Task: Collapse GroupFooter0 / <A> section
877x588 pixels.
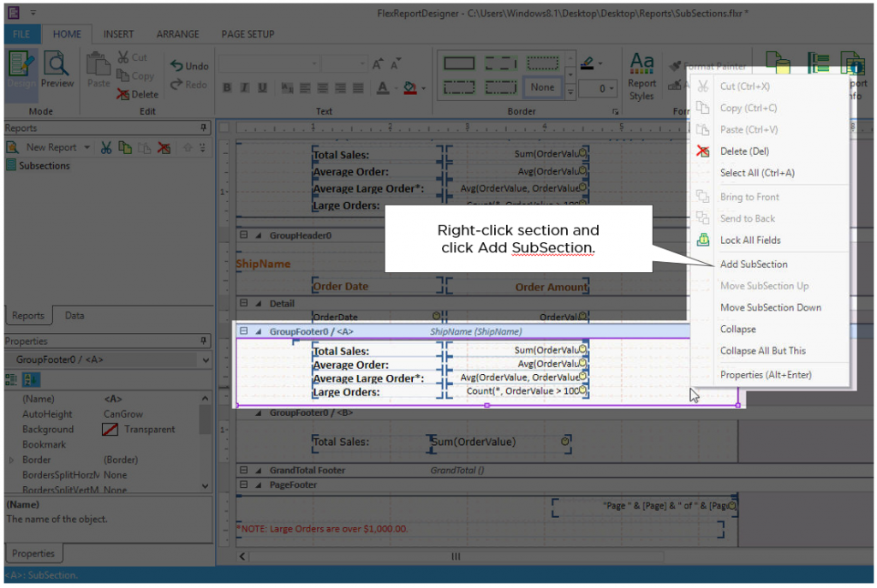Action: click(244, 331)
